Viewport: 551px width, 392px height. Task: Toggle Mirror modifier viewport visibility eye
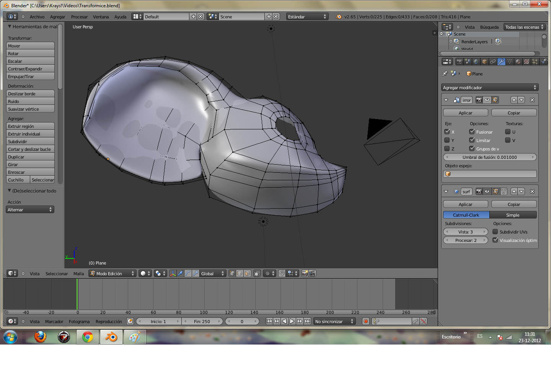[x=487, y=100]
